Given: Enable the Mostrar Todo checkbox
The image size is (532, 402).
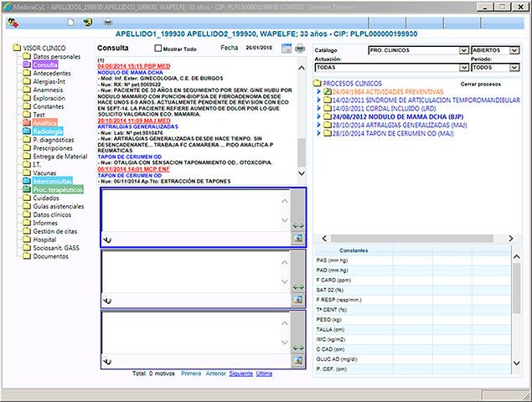Looking at the screenshot, I should pyautogui.click(x=158, y=49).
